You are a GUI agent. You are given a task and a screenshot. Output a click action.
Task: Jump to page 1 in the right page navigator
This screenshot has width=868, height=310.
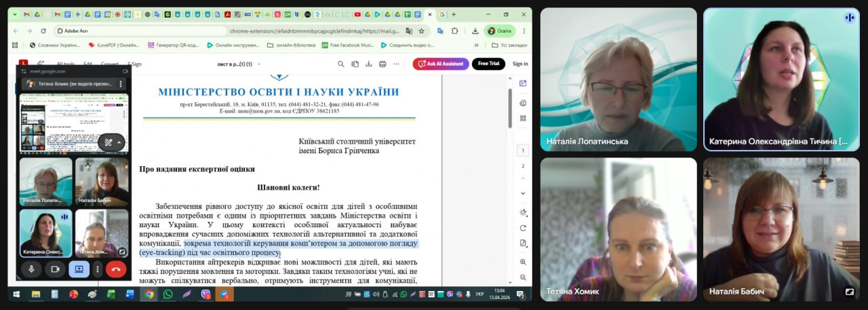coord(522,151)
